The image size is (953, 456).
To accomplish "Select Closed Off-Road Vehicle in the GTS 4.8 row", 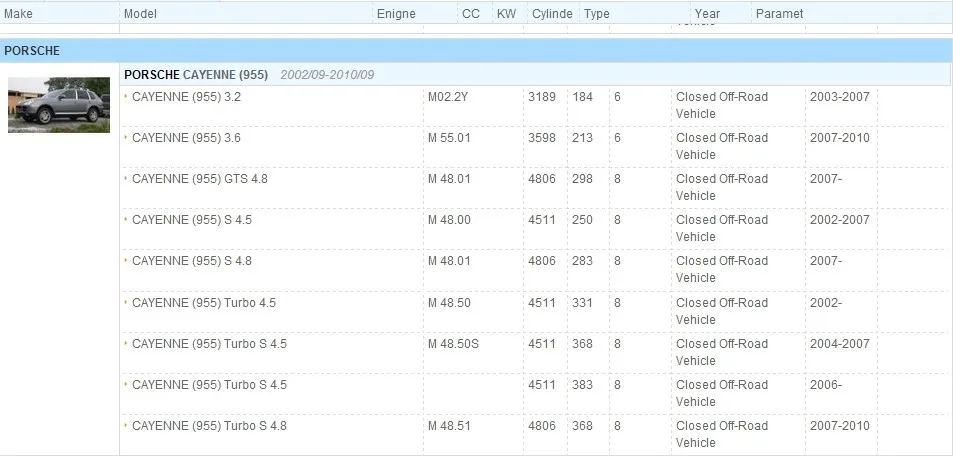I will [x=722, y=187].
